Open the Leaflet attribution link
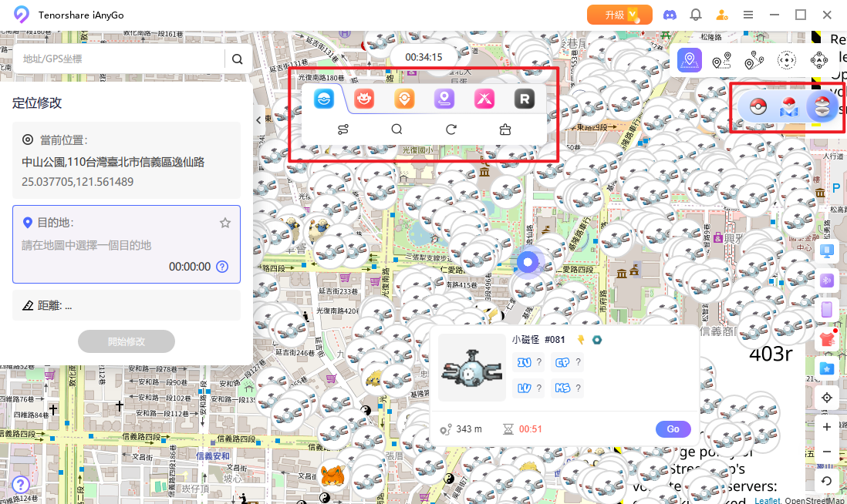Image resolution: width=847 pixels, height=504 pixels. (x=767, y=500)
